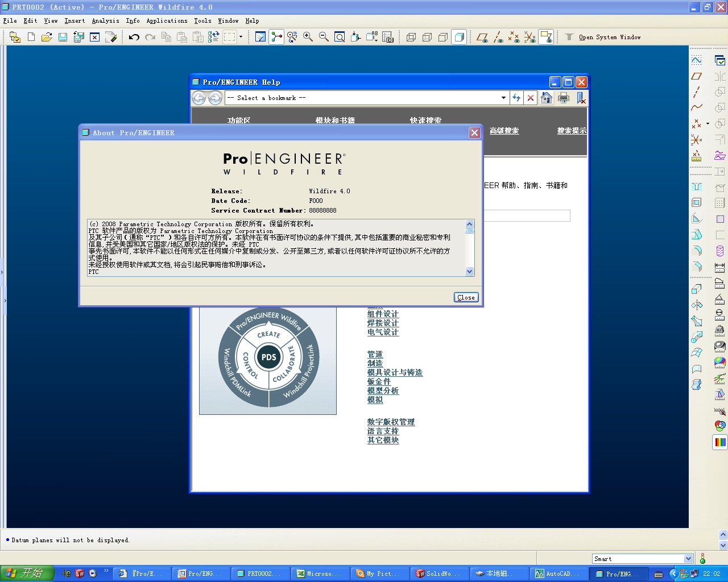Open the 数字版权管理 help link
728x582 pixels.
click(391, 422)
